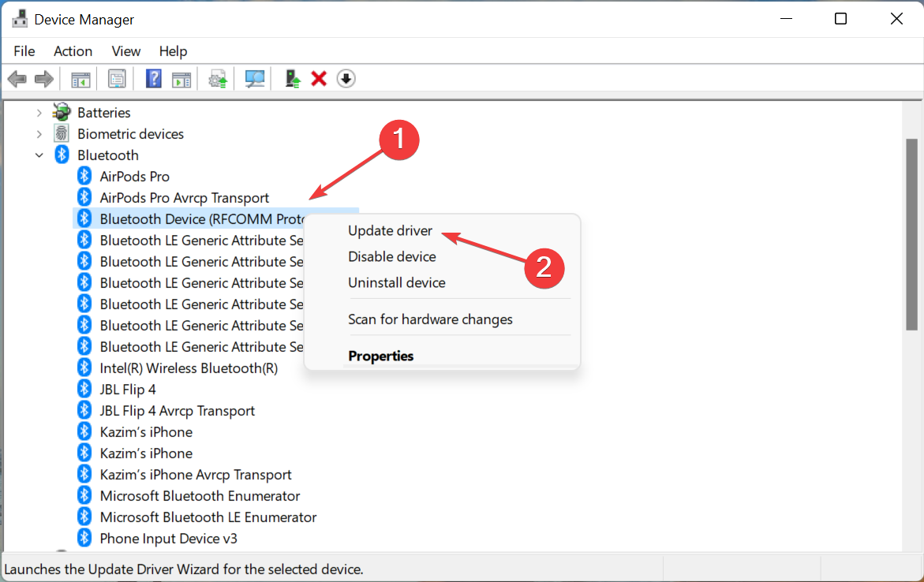Click the blue Help question mark icon

(x=154, y=78)
